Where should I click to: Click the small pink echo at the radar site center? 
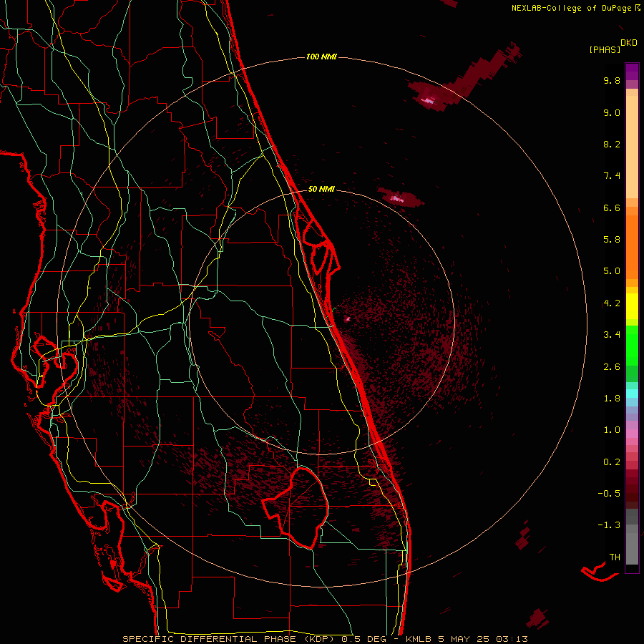click(x=348, y=318)
